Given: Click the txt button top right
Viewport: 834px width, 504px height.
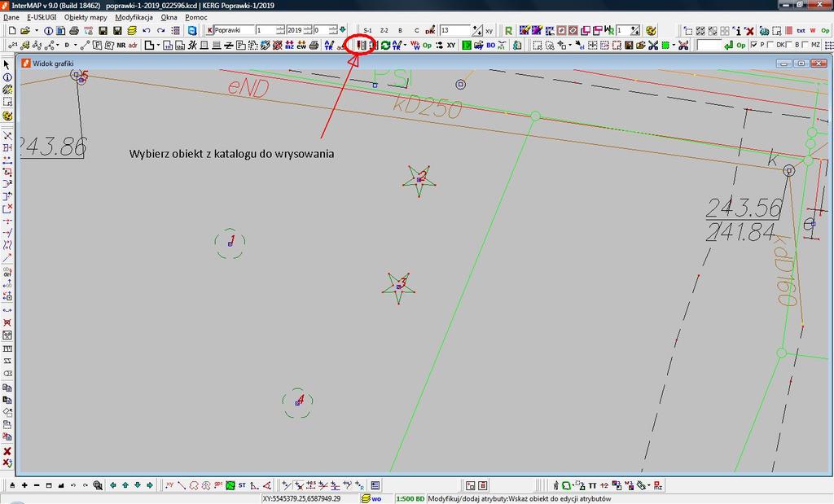Looking at the screenshot, I should coord(801,31).
